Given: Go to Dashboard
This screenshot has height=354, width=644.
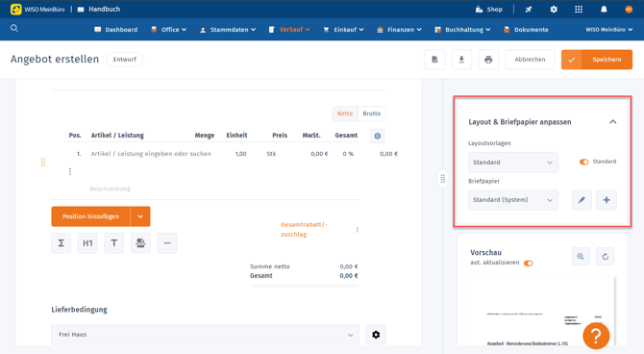Looking at the screenshot, I should point(115,30).
